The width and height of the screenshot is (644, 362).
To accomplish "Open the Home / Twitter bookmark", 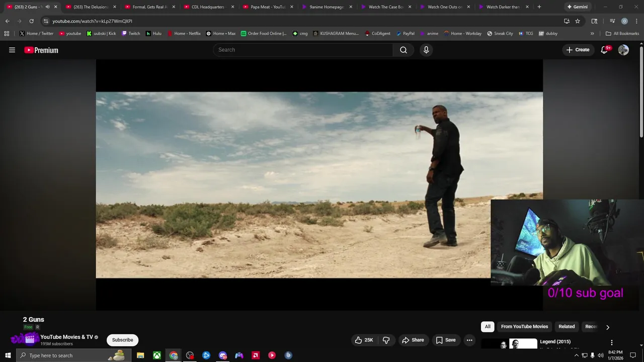I will tap(37, 34).
